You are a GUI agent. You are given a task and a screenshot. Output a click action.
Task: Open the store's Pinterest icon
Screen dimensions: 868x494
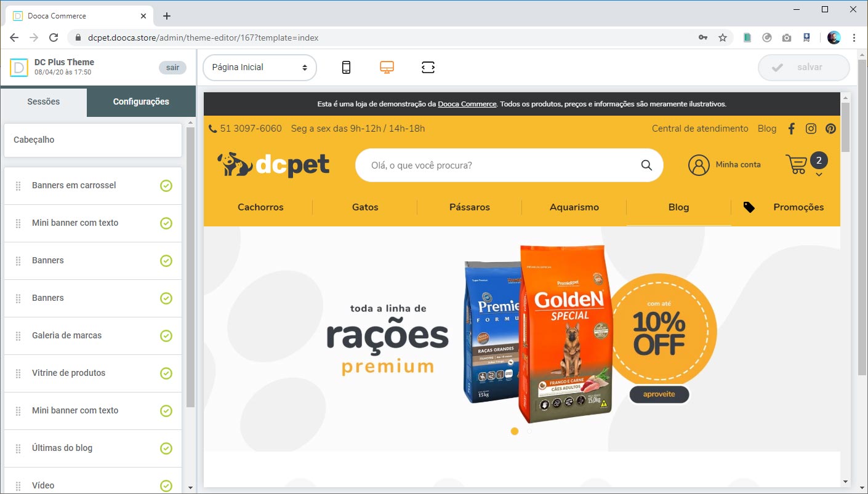click(x=831, y=129)
